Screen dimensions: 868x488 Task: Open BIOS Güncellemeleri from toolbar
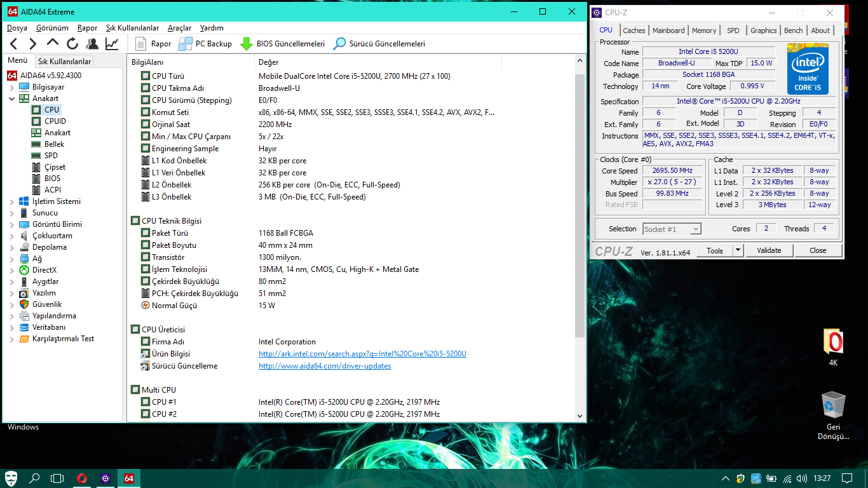tap(282, 44)
